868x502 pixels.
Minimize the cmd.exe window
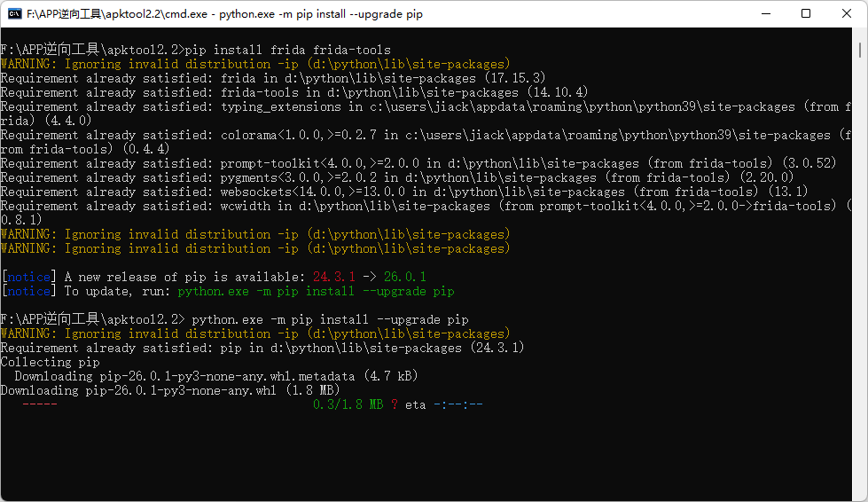coord(766,14)
